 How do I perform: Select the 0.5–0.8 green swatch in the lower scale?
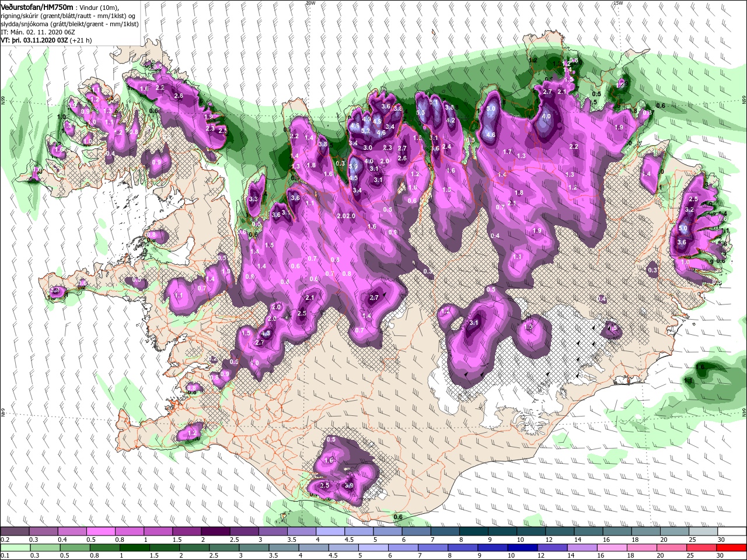(x=75, y=548)
